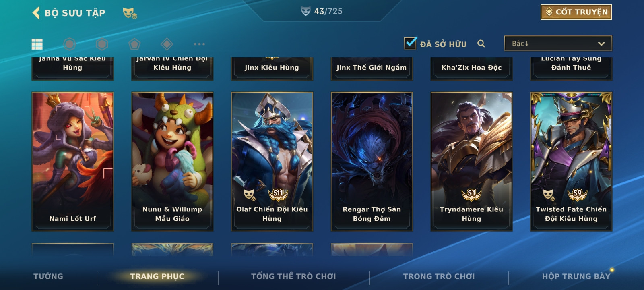Open the mask and coins icon
Screen dimensions: 644x290
tap(130, 13)
